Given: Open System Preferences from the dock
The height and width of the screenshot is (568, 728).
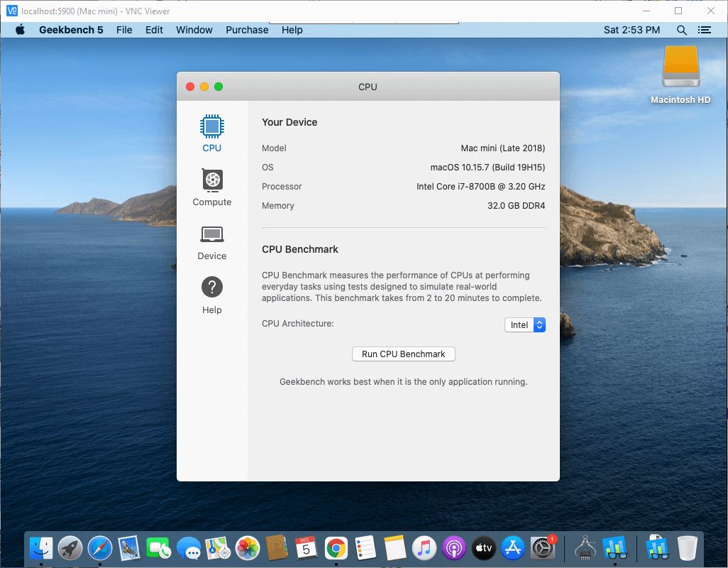Looking at the screenshot, I should (x=542, y=547).
